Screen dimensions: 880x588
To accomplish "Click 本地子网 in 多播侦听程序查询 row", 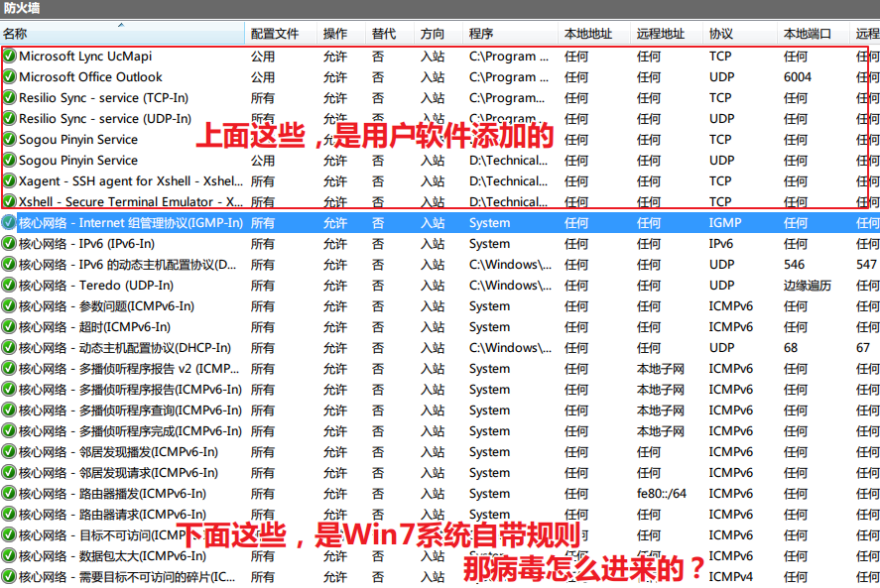I will click(x=661, y=411).
